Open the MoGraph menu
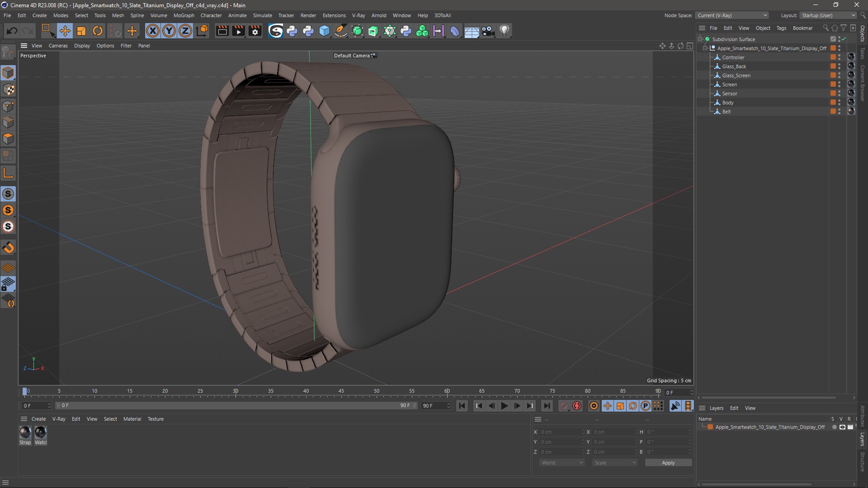Image resolution: width=868 pixels, height=488 pixels. [x=184, y=15]
